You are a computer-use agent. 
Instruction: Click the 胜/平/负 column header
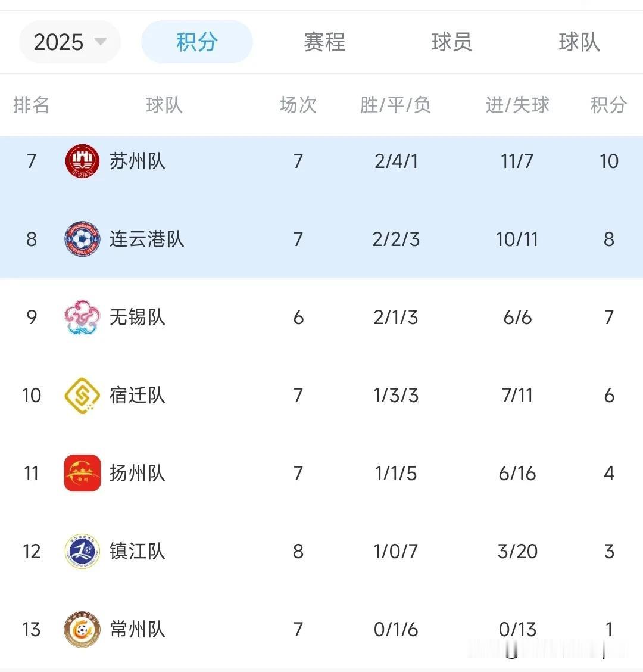[x=395, y=105]
